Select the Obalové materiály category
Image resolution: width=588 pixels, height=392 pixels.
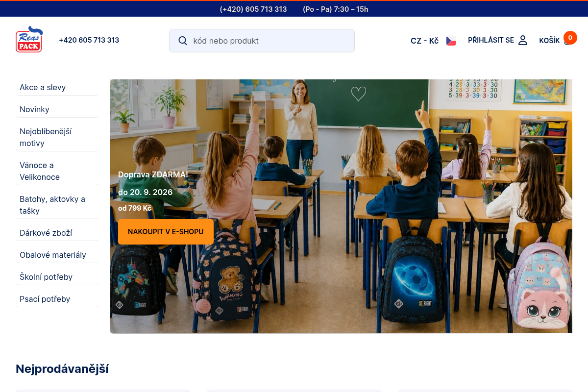pyautogui.click(x=57, y=255)
